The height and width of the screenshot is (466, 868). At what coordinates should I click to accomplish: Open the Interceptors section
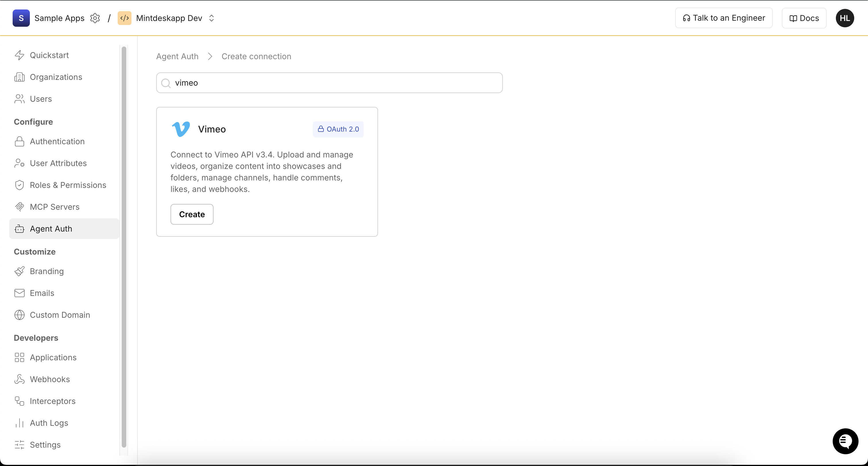53,401
